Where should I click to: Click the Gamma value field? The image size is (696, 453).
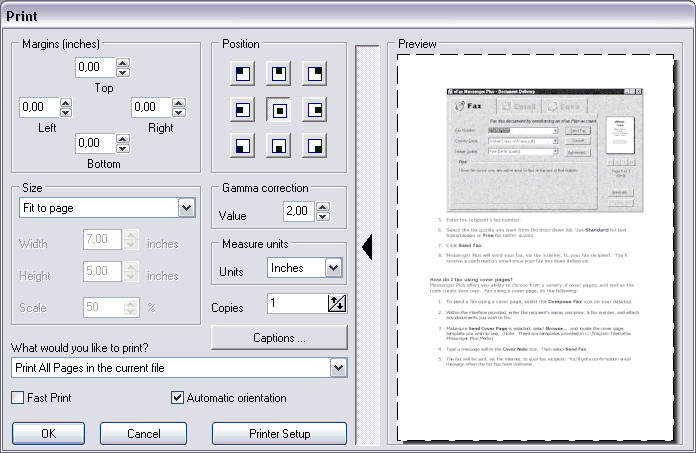click(299, 211)
